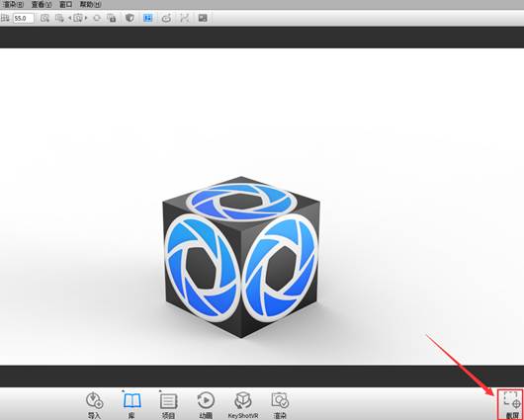
Task: Open the 渲染 render button in bottom bar
Action: click(280, 404)
